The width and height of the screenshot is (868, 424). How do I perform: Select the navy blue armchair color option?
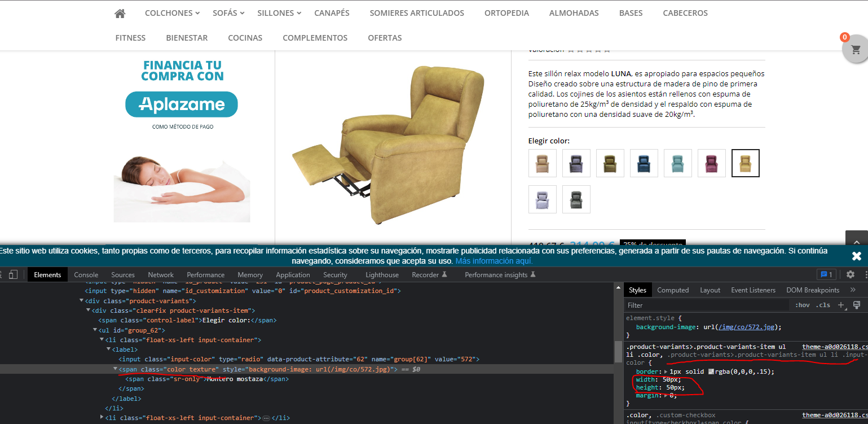click(x=644, y=163)
